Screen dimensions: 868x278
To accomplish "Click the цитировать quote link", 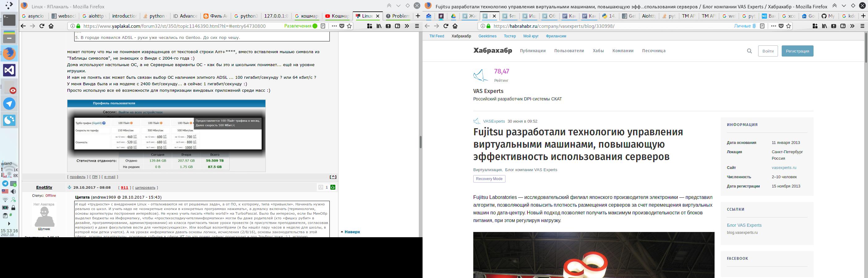I will 145,187.
